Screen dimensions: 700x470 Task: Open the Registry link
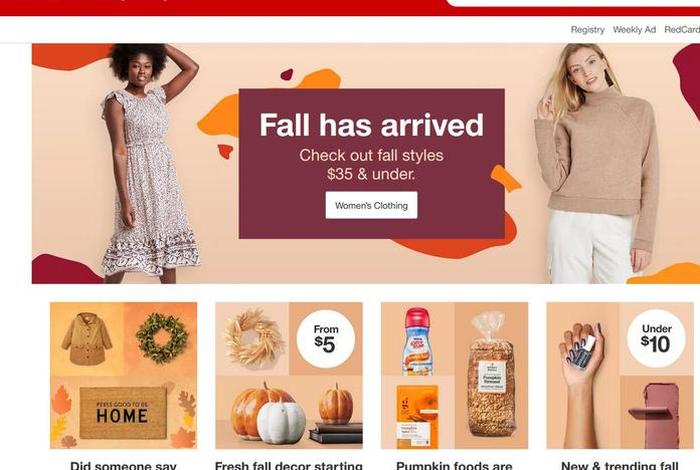click(588, 30)
